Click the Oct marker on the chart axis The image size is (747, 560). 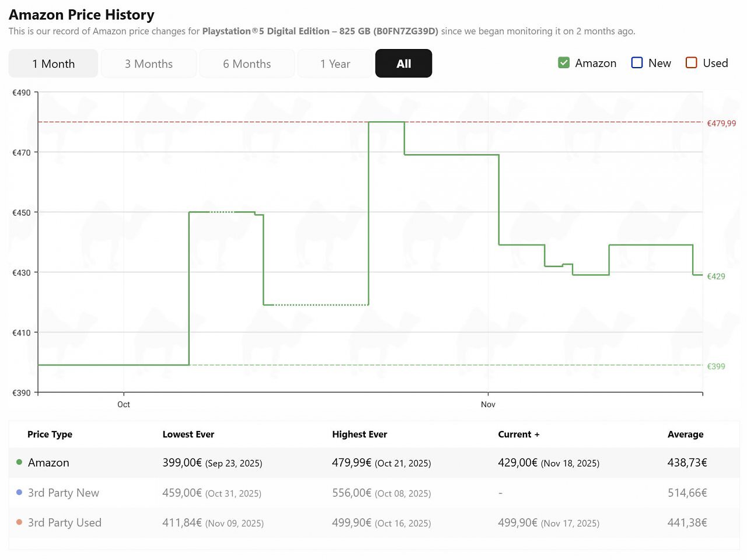[124, 404]
